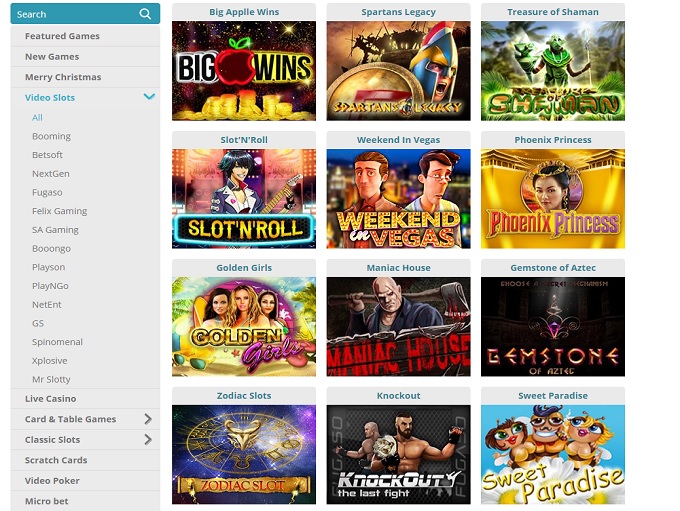This screenshot has height=511, width=680.
Task: Filter by PlayNGo provider
Action: click(50, 286)
